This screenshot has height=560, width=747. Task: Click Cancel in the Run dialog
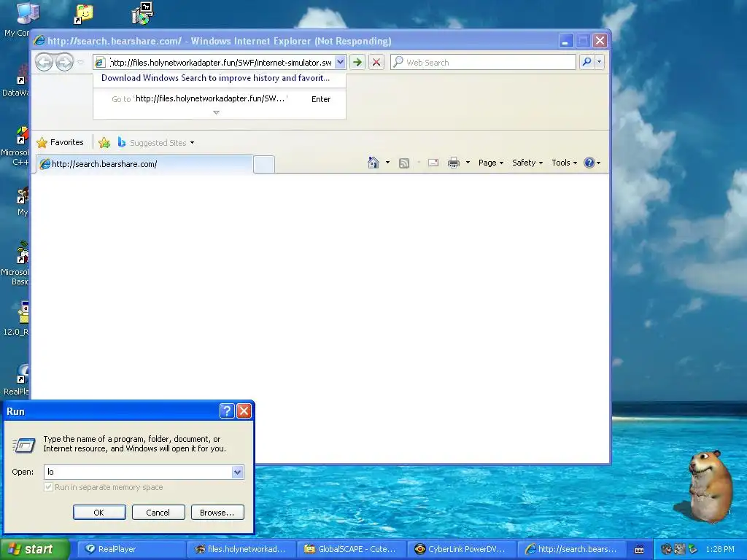click(x=158, y=513)
